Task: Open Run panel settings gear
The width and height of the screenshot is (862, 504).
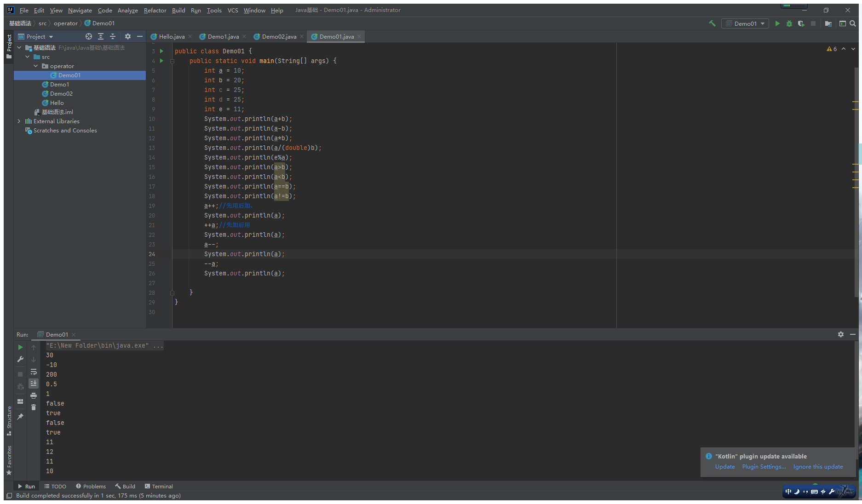Action: click(x=841, y=334)
